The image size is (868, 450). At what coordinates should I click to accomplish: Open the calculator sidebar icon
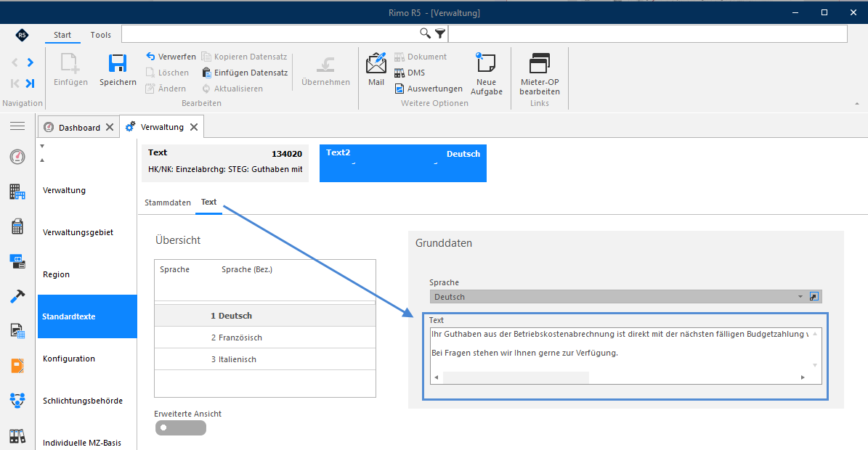pyautogui.click(x=17, y=226)
